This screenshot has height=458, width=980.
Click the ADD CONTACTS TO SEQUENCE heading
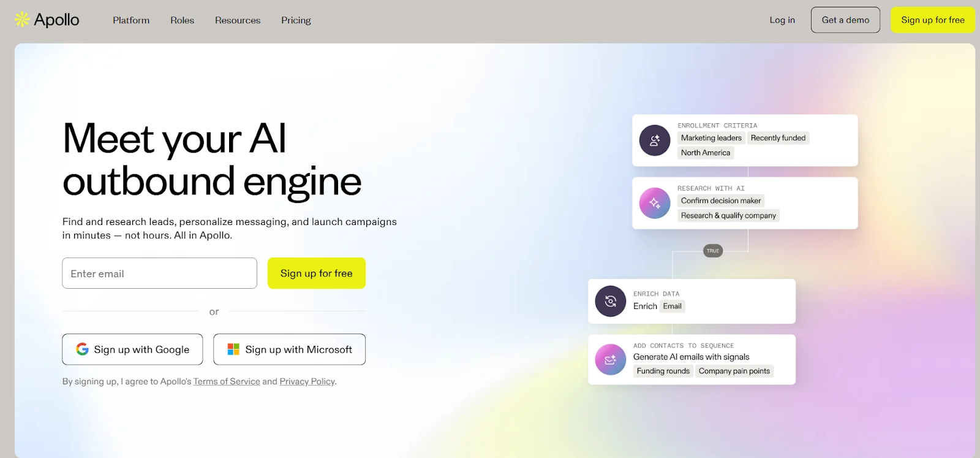click(x=684, y=346)
